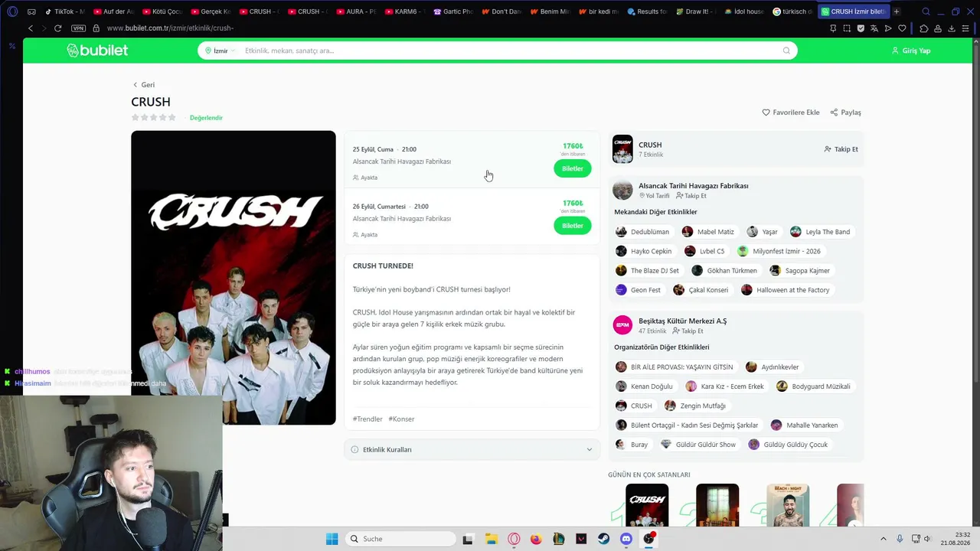This screenshot has height=551, width=980.
Task: Open the CRUSH artist thumbnail in sidebar
Action: (622, 149)
